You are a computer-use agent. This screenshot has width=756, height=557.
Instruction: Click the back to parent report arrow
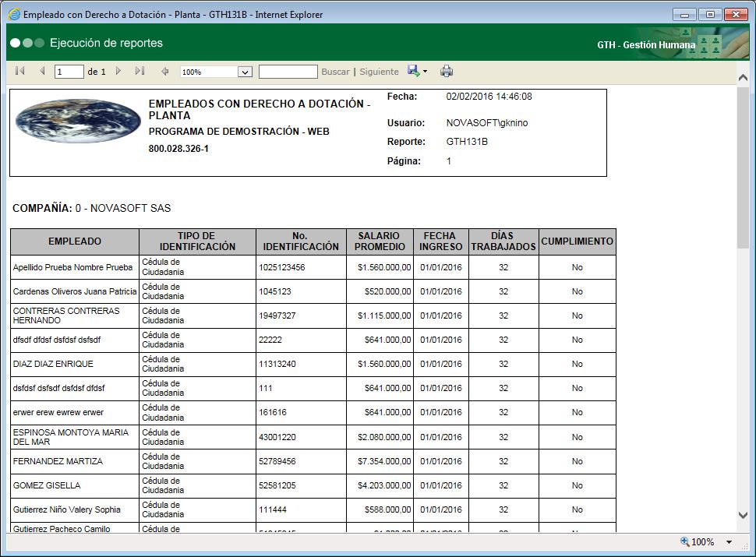click(165, 72)
